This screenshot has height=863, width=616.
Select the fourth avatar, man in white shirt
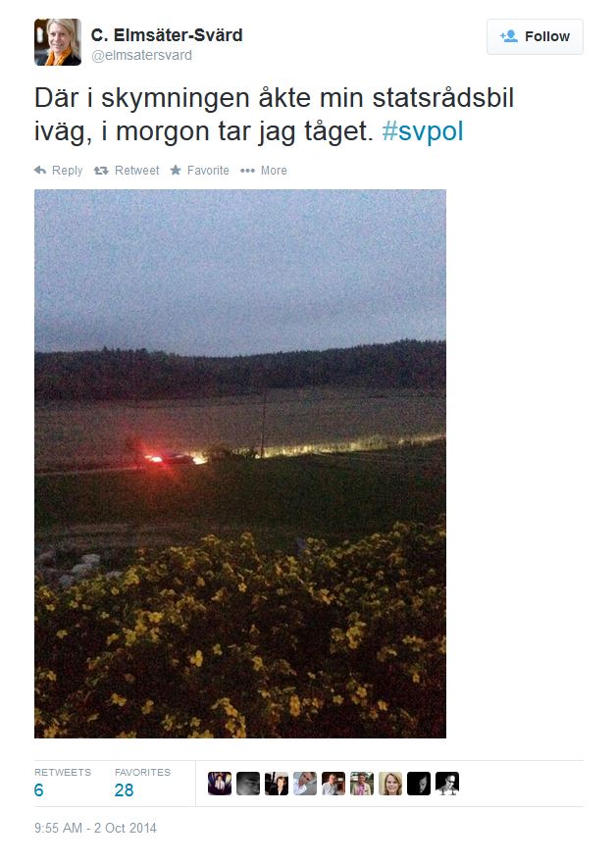[x=305, y=784]
